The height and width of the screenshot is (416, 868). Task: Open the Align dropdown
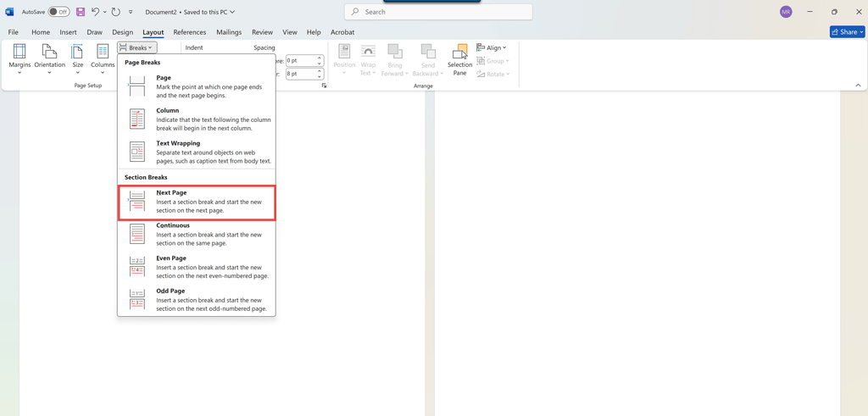[x=492, y=48]
